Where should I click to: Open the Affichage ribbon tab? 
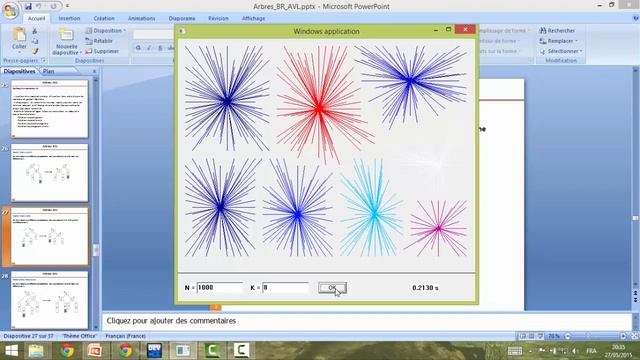point(253,18)
